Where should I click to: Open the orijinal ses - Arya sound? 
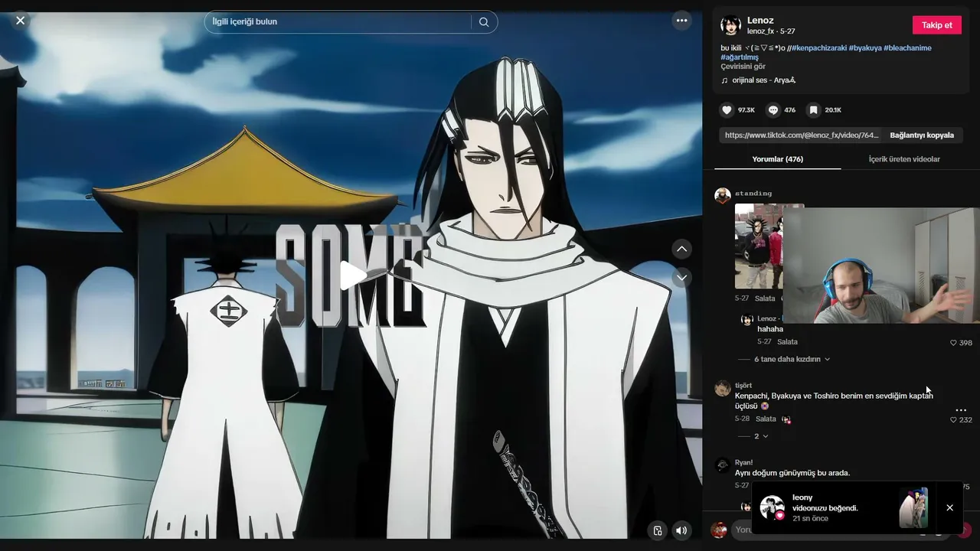click(x=764, y=80)
